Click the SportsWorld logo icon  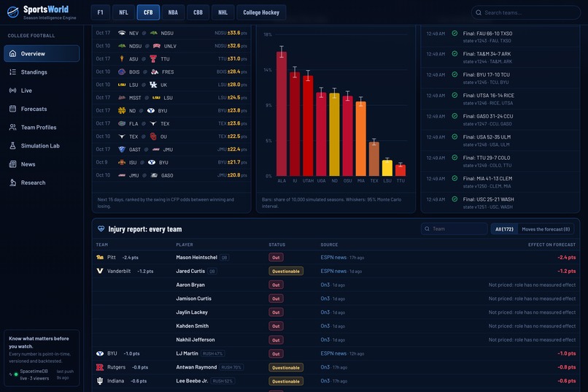(12, 12)
